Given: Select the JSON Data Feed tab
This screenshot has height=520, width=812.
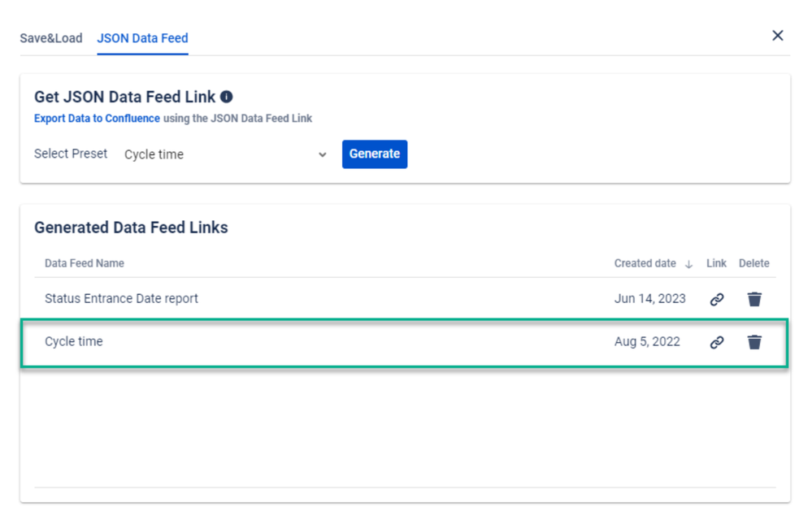Looking at the screenshot, I should (x=142, y=38).
